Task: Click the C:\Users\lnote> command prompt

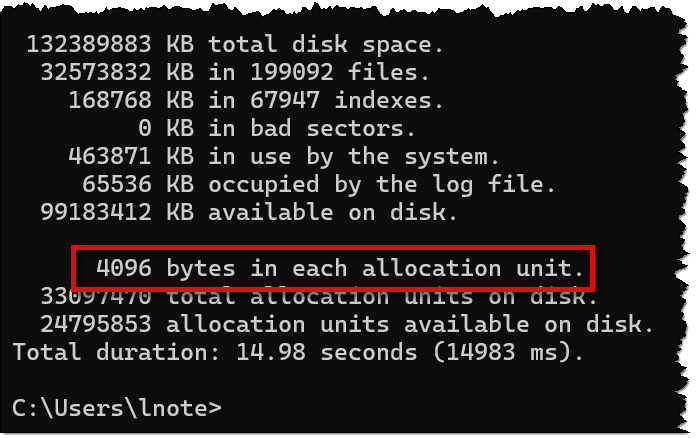Action: pos(116,408)
